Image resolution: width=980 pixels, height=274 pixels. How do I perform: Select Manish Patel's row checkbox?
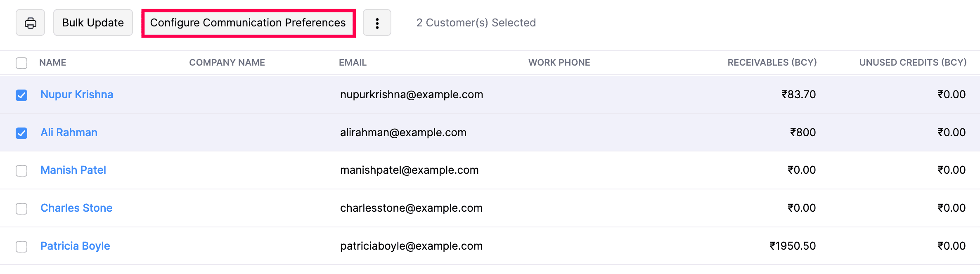click(21, 170)
